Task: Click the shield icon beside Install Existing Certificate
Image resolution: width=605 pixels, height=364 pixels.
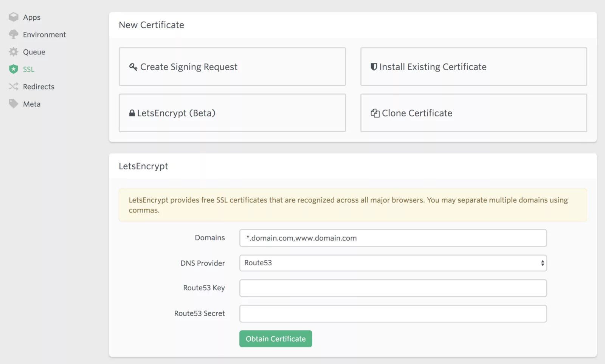Action: pos(374,67)
